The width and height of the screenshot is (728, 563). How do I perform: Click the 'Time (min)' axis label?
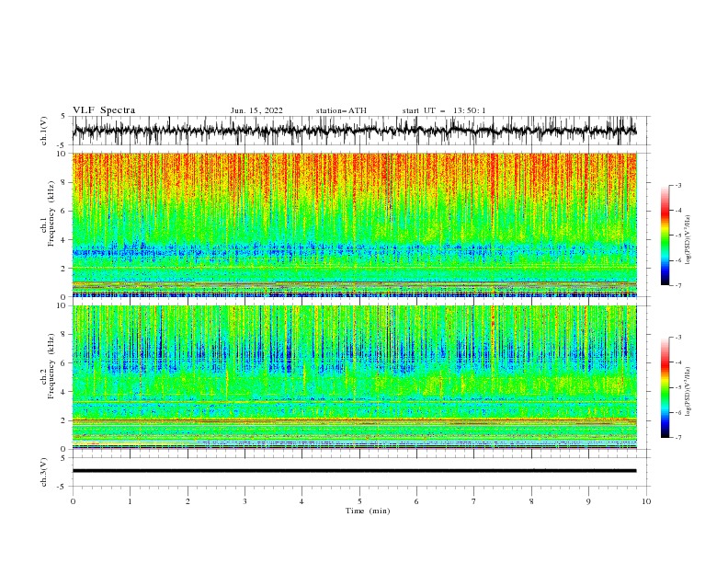[x=368, y=511]
